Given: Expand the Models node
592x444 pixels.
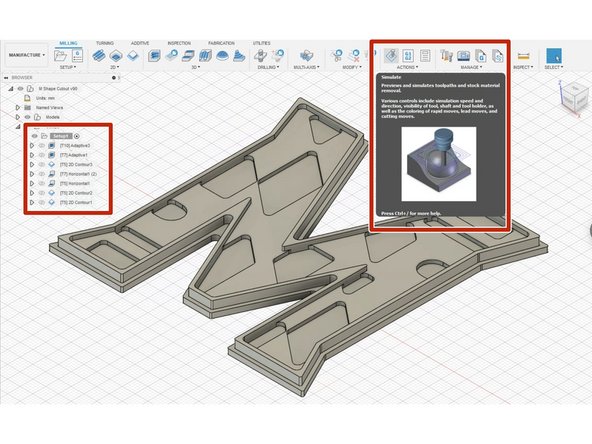Looking at the screenshot, I should click(18, 117).
